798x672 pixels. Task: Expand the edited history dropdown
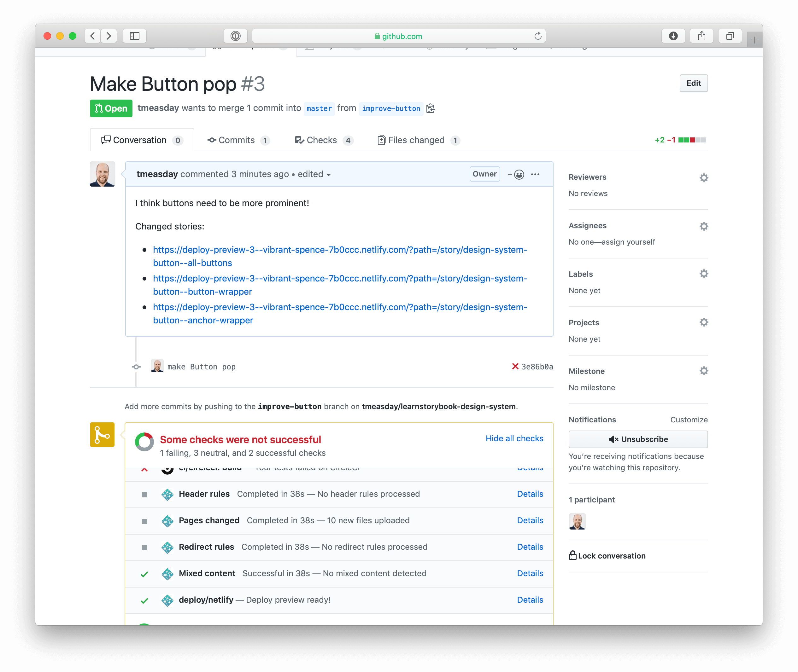pos(314,175)
